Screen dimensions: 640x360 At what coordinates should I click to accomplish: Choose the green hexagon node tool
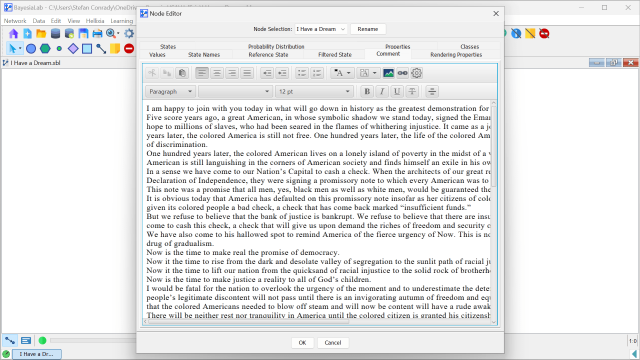click(45, 49)
